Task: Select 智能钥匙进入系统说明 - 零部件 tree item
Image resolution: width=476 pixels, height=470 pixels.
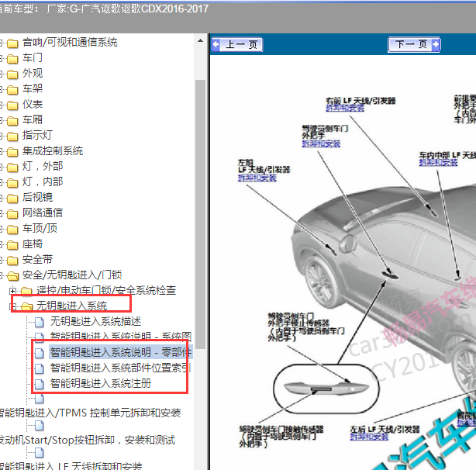Action: click(121, 352)
